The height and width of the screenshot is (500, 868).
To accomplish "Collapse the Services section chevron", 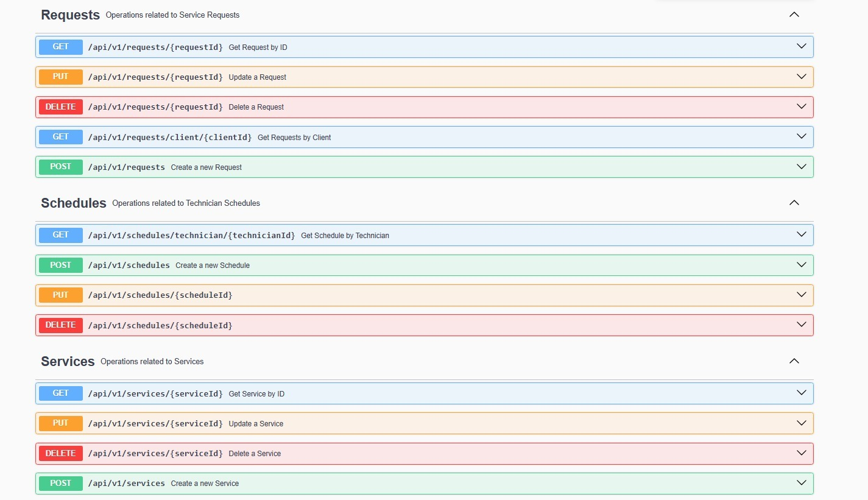I will [x=794, y=361].
